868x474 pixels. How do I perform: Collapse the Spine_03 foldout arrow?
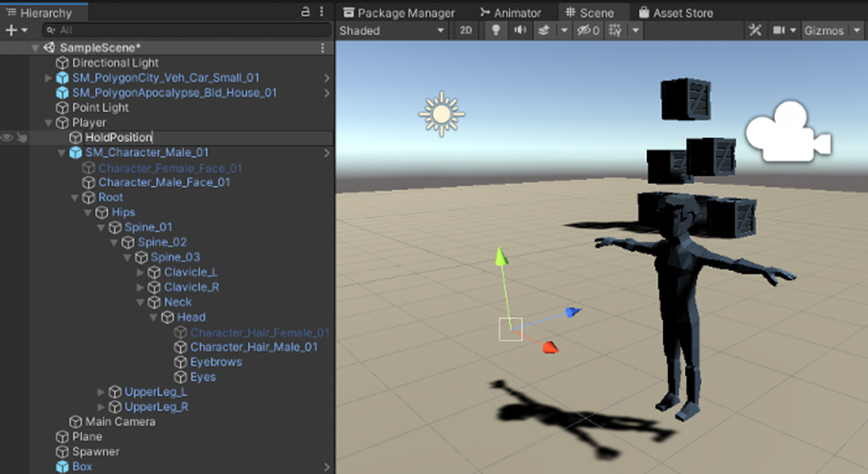(127, 257)
